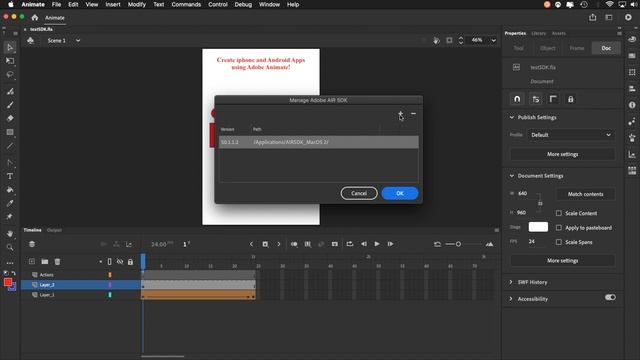640x360 pixels.
Task: Select the Frame properties tab
Action: pos(577,48)
